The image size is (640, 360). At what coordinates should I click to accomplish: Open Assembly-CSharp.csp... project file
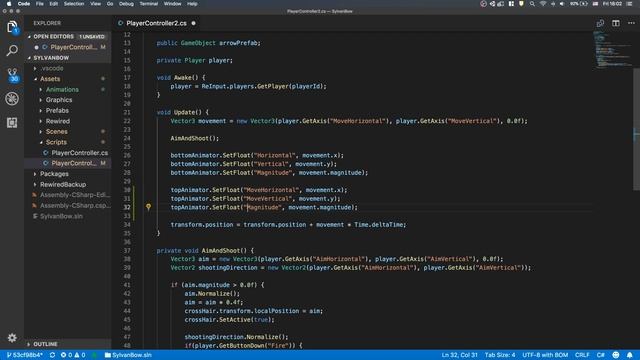pyautogui.click(x=67, y=206)
